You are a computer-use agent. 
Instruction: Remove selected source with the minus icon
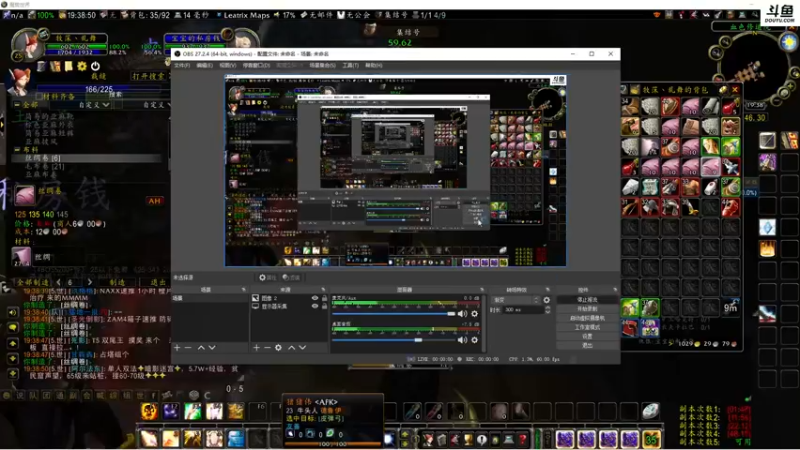tap(267, 347)
